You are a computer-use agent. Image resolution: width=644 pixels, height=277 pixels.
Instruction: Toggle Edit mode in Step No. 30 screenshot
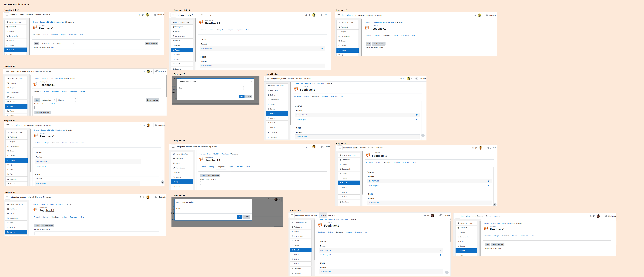coord(157,125)
